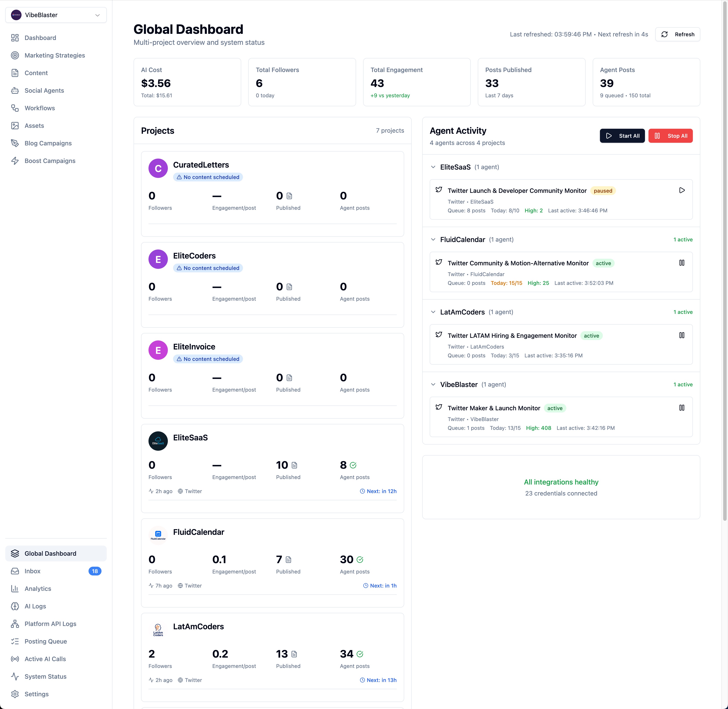Image resolution: width=728 pixels, height=709 pixels.
Task: Pause the Twitter Maker & Launch Monitor agent
Action: [x=682, y=407]
